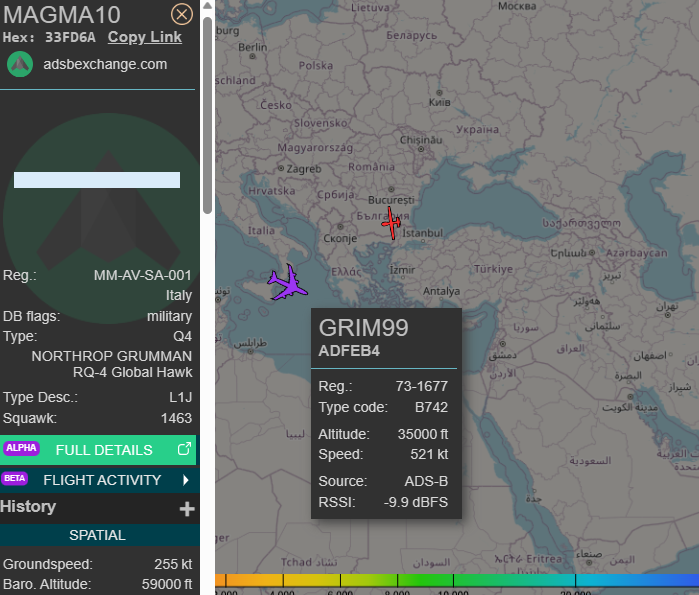
Task: Click the altitude color legend bar
Action: 457,580
